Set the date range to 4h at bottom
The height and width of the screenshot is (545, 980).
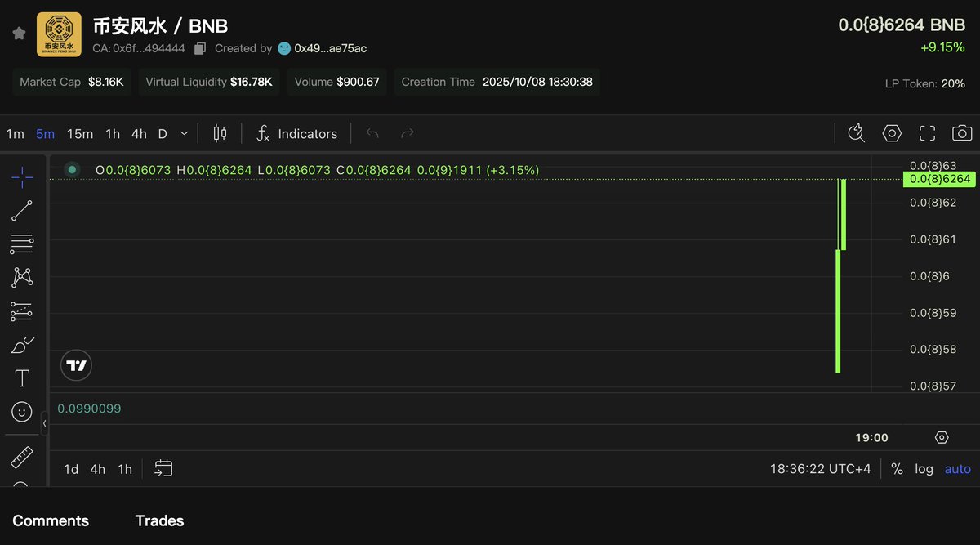coord(98,469)
